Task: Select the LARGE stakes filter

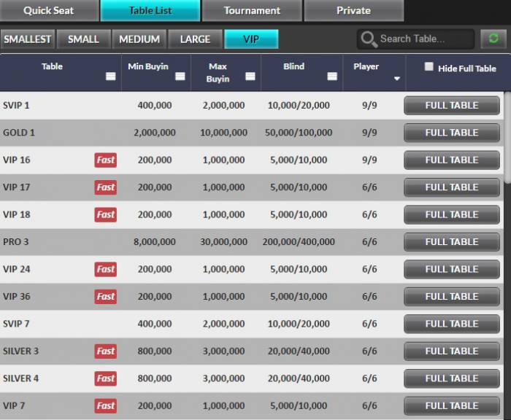Action: tap(195, 39)
